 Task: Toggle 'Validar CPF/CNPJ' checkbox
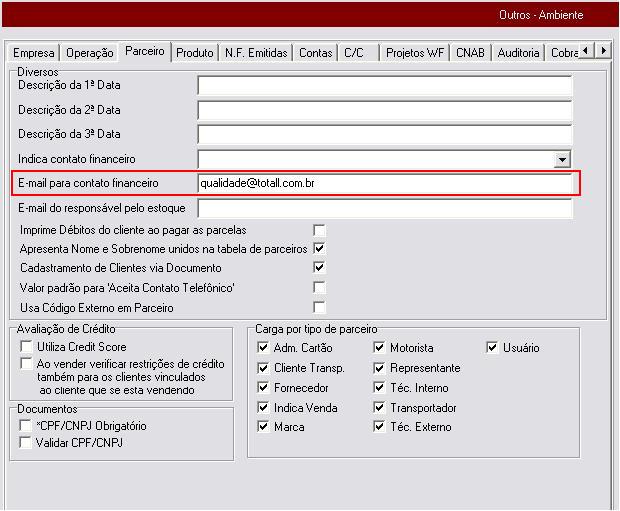click(x=27, y=443)
